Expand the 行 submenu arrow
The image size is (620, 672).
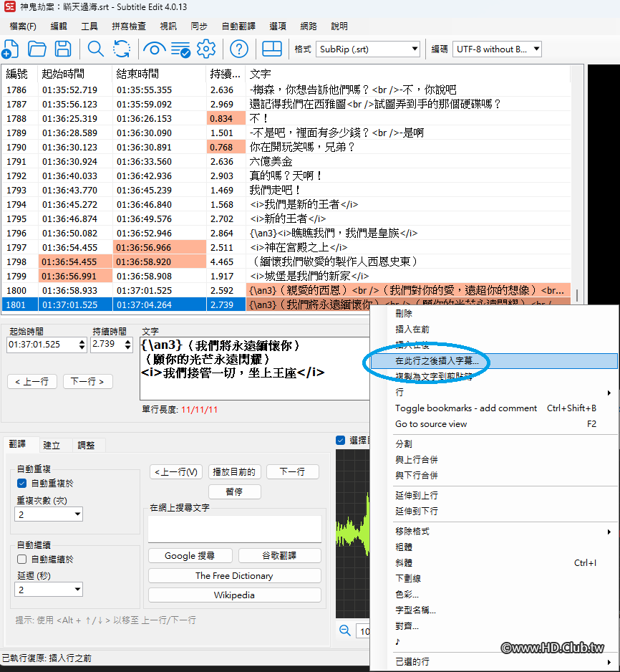click(x=609, y=393)
